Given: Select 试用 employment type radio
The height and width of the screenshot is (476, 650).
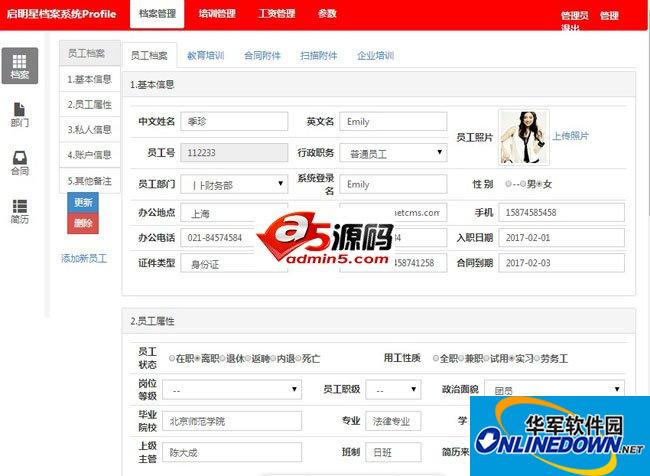Looking at the screenshot, I should (x=486, y=358).
